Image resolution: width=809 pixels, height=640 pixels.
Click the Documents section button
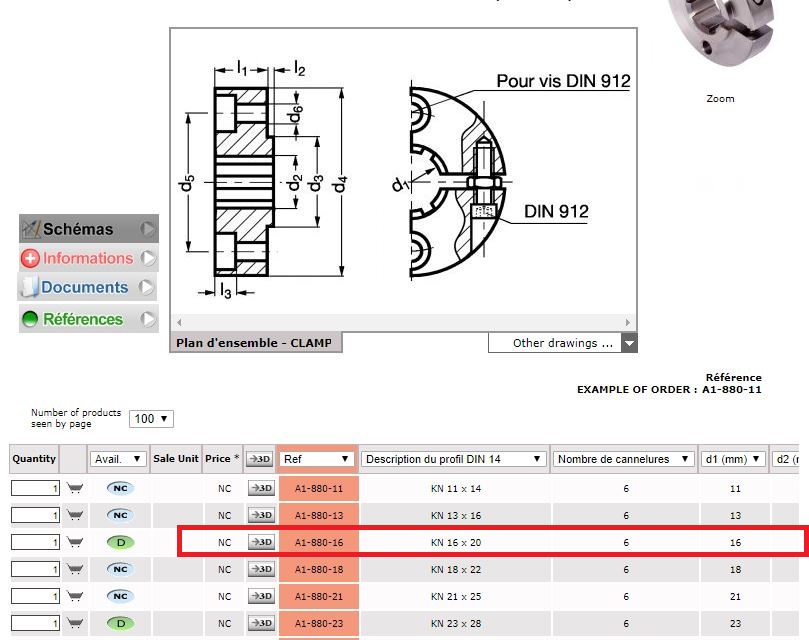point(88,288)
